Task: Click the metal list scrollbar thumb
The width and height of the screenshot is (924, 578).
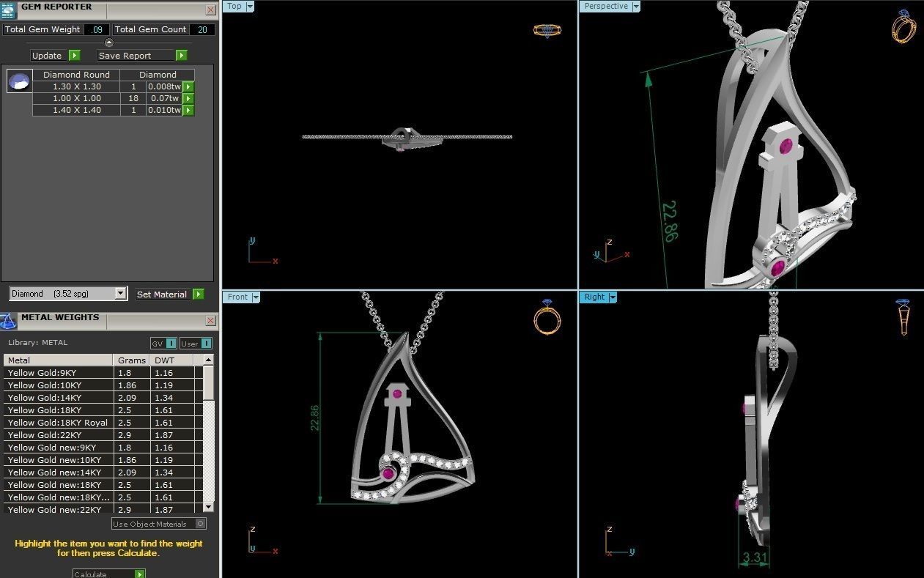Action: (209, 382)
